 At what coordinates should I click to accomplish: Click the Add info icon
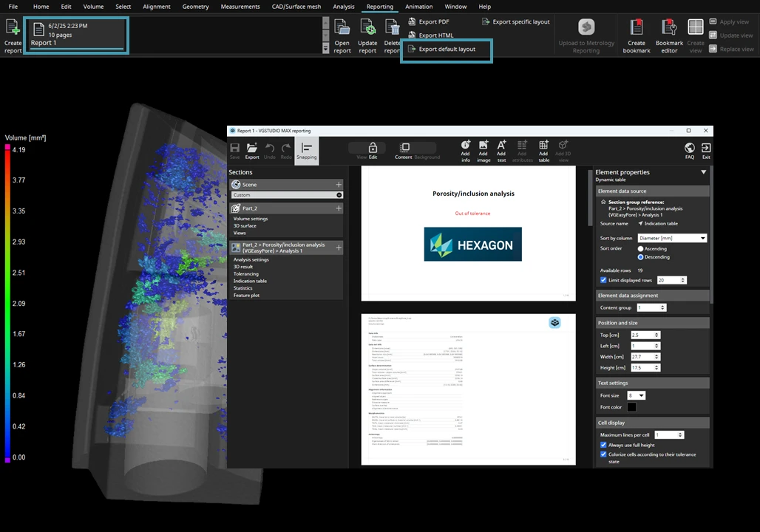[x=465, y=146]
